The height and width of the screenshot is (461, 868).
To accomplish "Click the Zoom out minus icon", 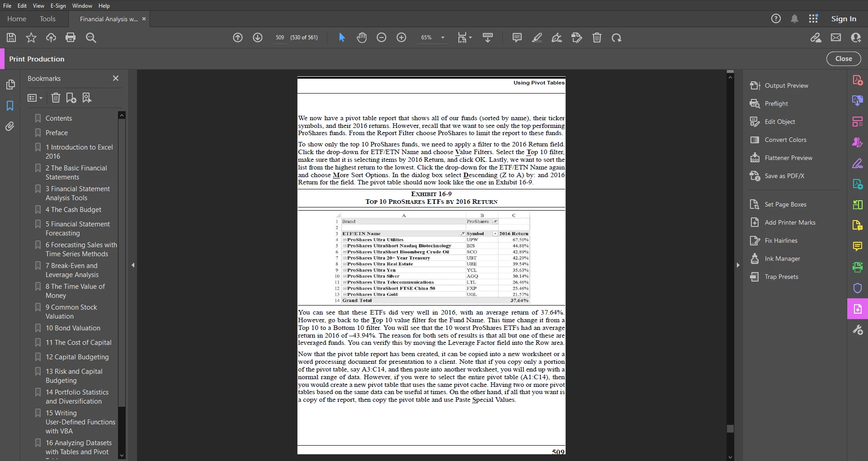I will 382,38.
